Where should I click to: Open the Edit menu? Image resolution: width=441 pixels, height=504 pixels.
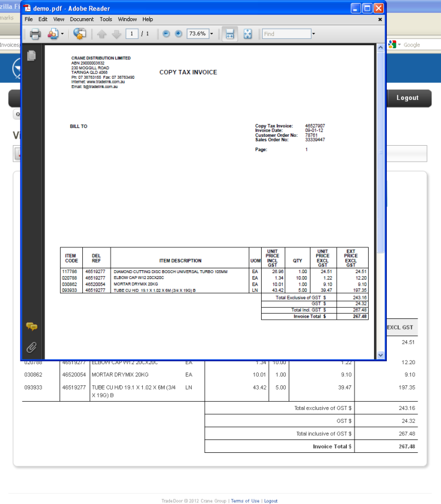[43, 19]
